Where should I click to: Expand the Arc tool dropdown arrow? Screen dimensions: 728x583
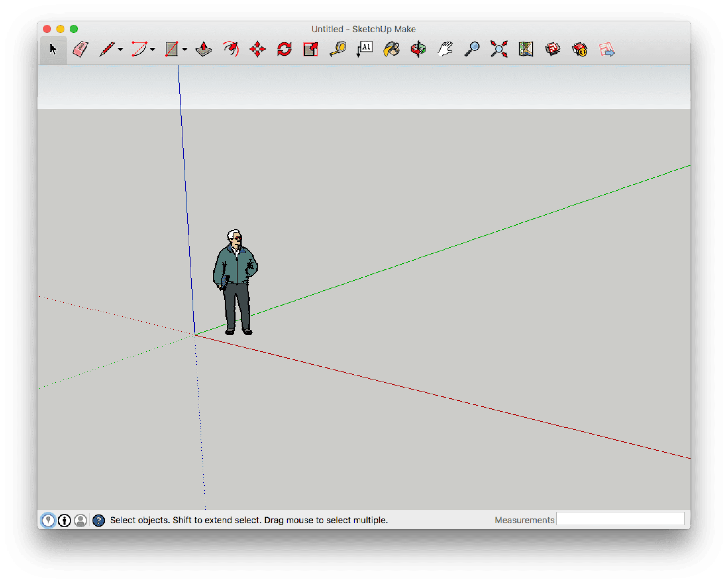tap(153, 49)
